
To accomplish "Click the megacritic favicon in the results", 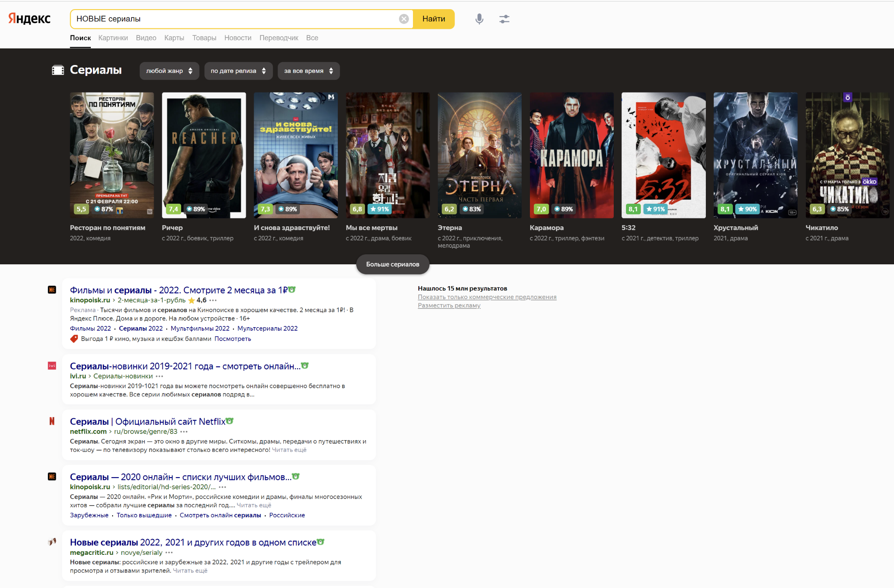I will (x=52, y=542).
